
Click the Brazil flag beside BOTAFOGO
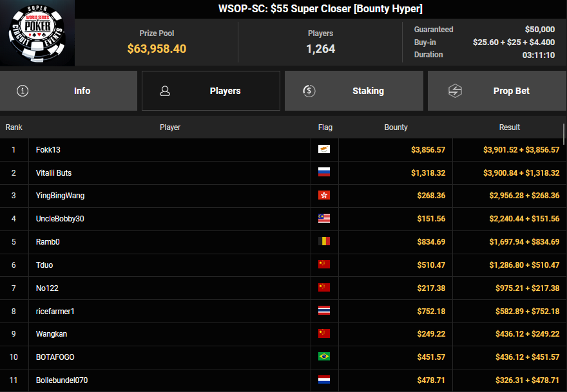[x=324, y=357]
